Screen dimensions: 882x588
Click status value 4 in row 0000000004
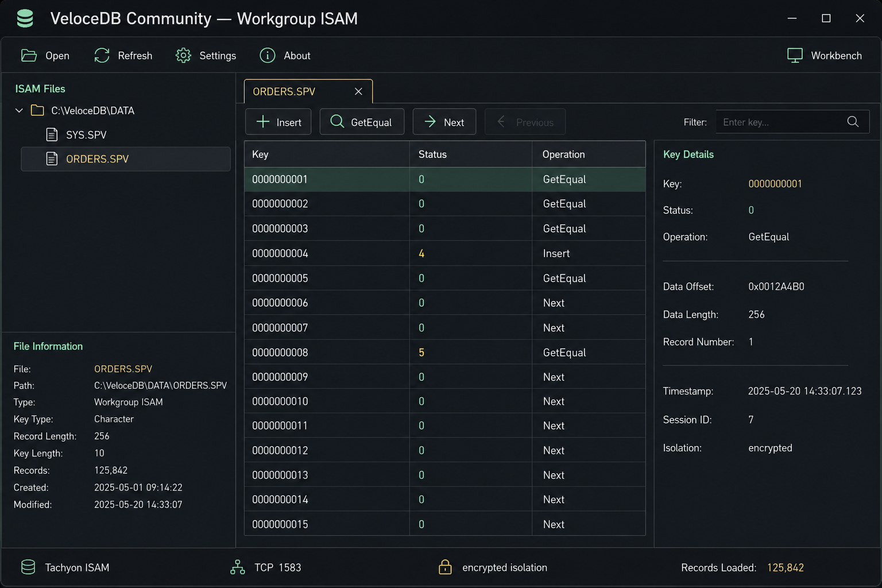[x=421, y=253]
